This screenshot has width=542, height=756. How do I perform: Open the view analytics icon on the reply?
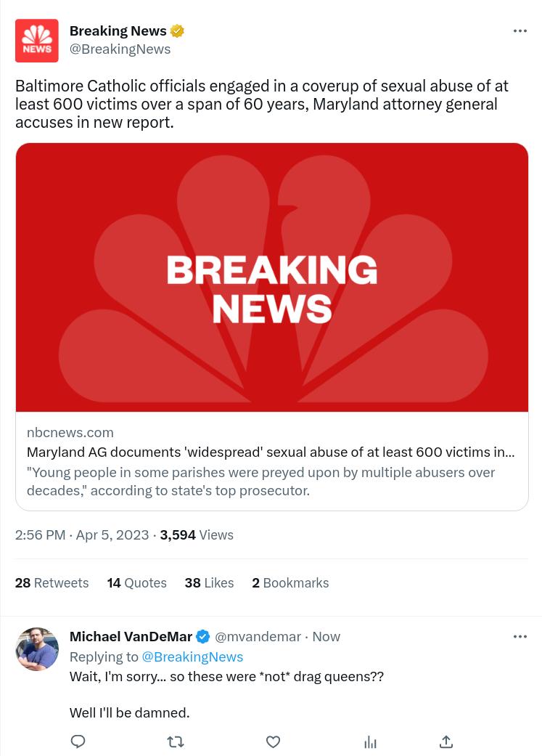pos(370,741)
